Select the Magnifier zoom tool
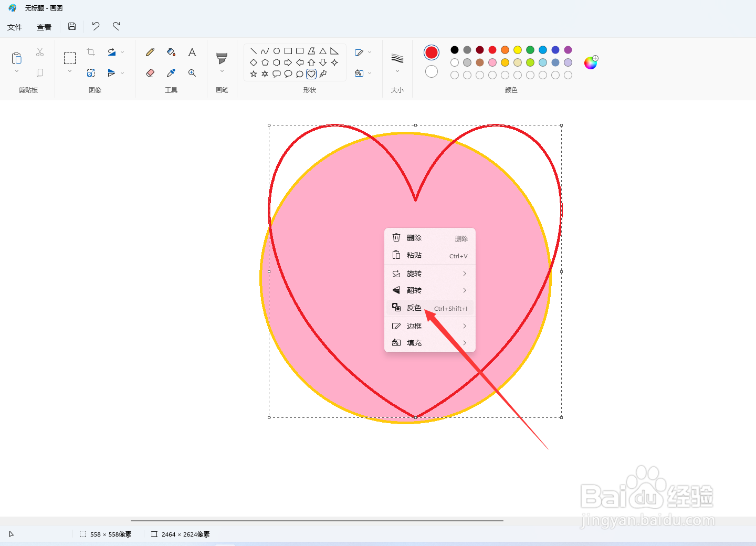This screenshot has height=546, width=756. tap(192, 73)
